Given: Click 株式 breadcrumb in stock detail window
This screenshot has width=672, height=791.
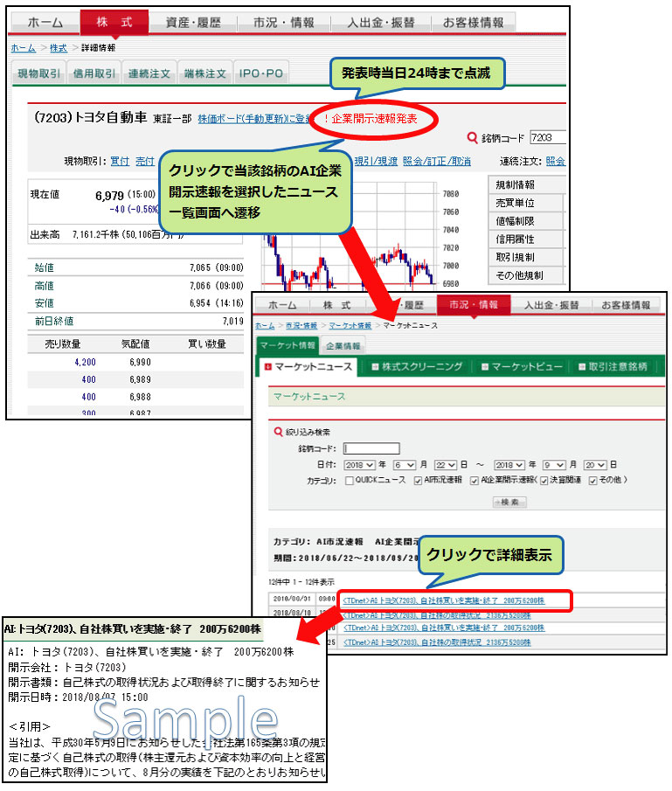Looking at the screenshot, I should pos(58,48).
